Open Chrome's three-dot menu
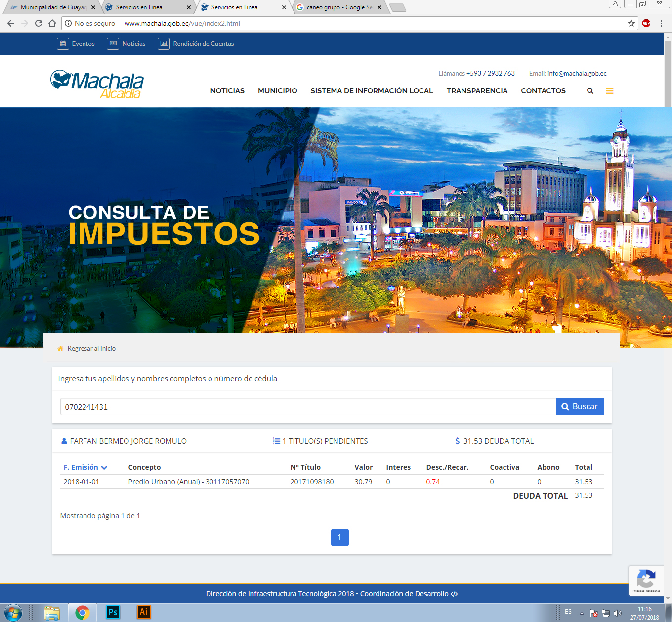This screenshot has height=622, width=672. pyautogui.click(x=661, y=23)
